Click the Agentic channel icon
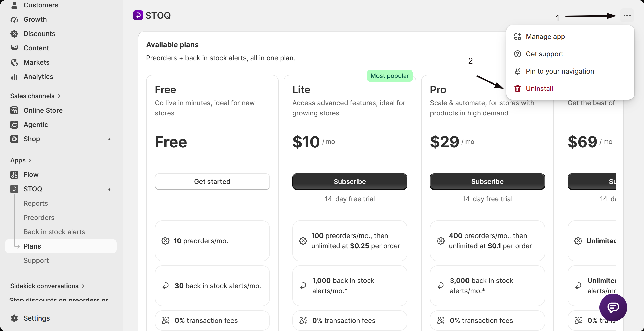 pyautogui.click(x=14, y=125)
